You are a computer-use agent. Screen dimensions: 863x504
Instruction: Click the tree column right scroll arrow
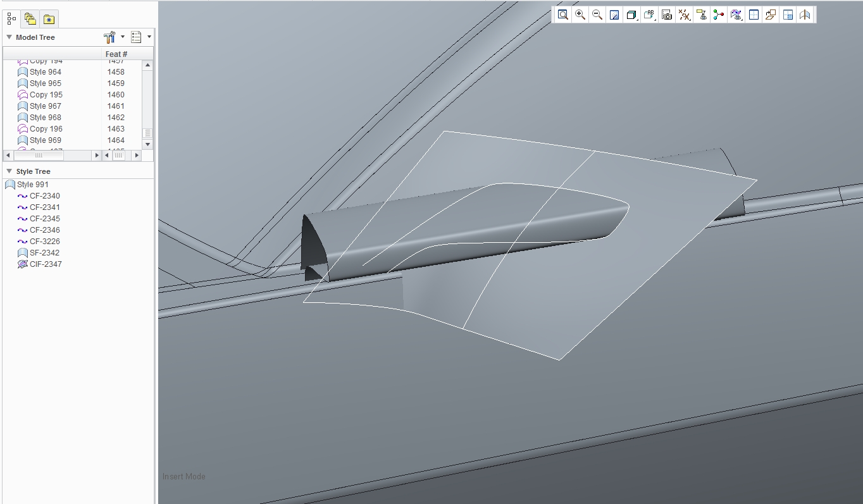[x=97, y=155]
